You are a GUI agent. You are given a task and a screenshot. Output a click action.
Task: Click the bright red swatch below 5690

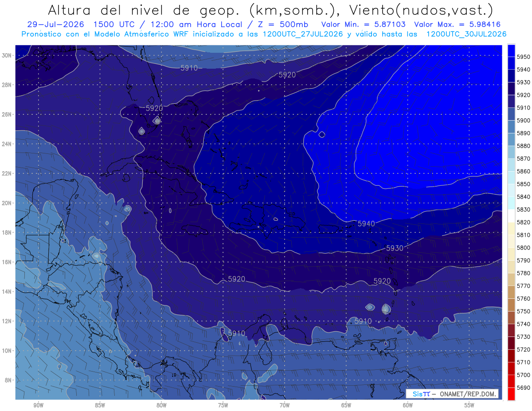pyautogui.click(x=511, y=394)
